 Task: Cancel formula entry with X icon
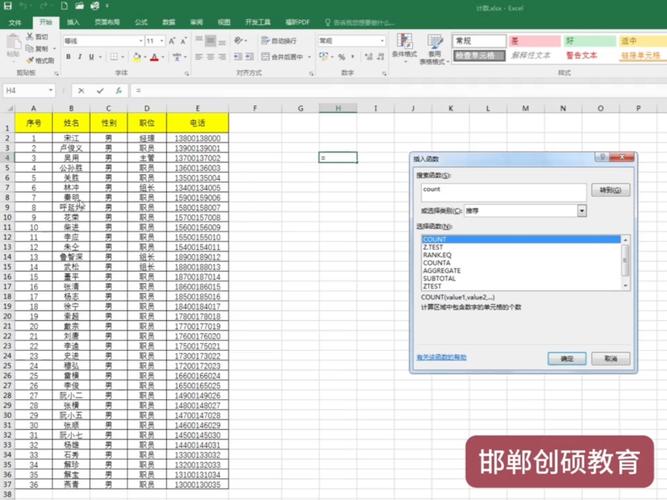(x=81, y=91)
